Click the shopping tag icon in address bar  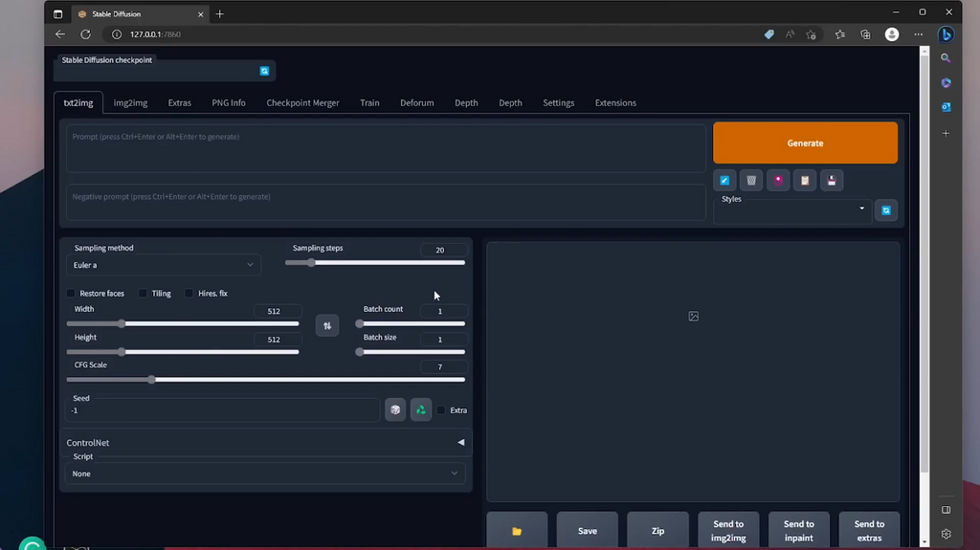769,34
